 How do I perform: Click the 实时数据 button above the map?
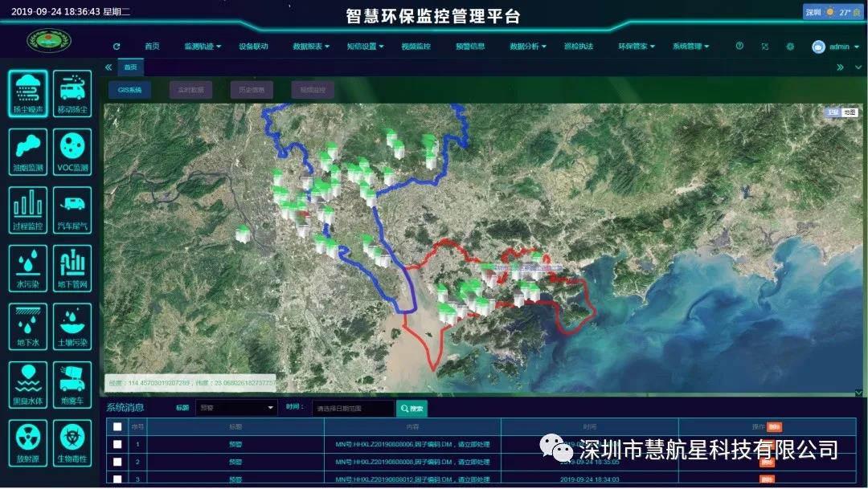pyautogui.click(x=190, y=90)
